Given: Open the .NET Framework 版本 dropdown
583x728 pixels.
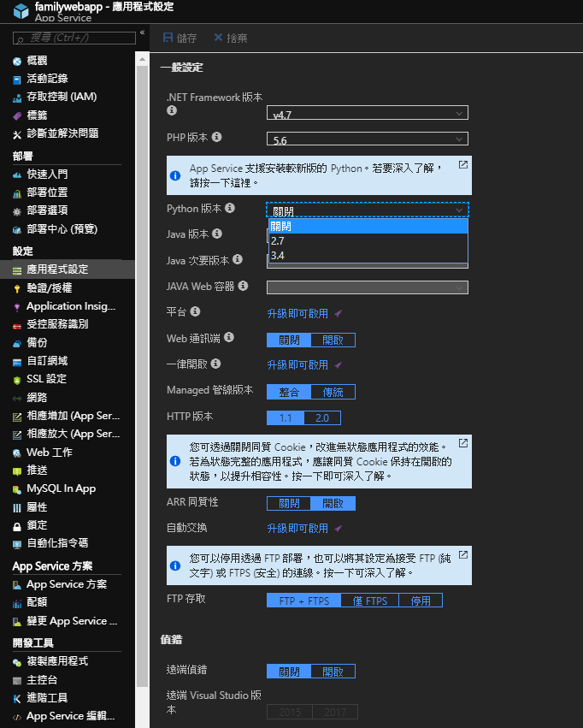Looking at the screenshot, I should point(368,113).
